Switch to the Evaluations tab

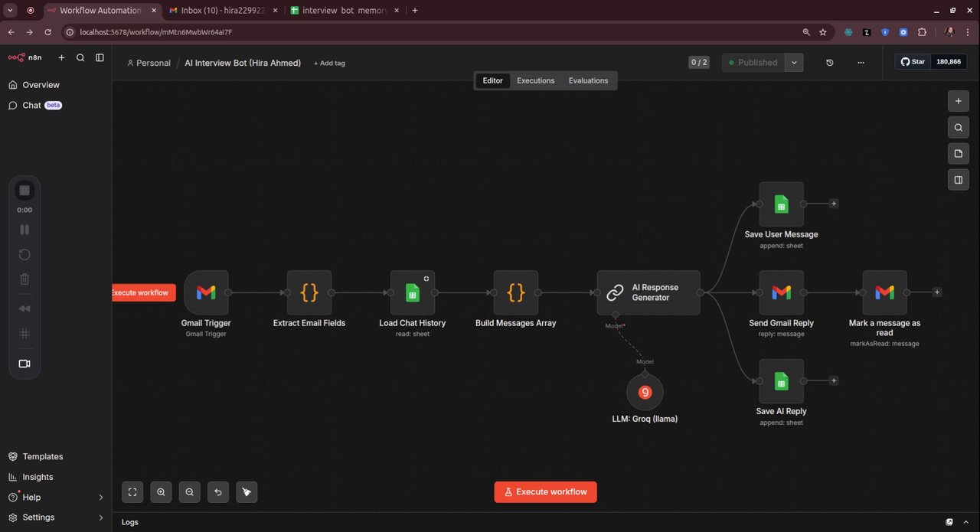coord(588,80)
